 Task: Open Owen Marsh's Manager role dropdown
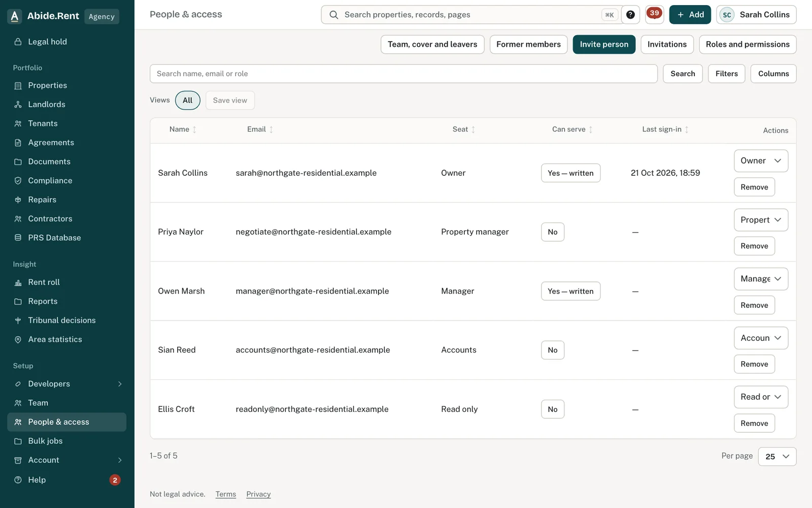tap(761, 279)
